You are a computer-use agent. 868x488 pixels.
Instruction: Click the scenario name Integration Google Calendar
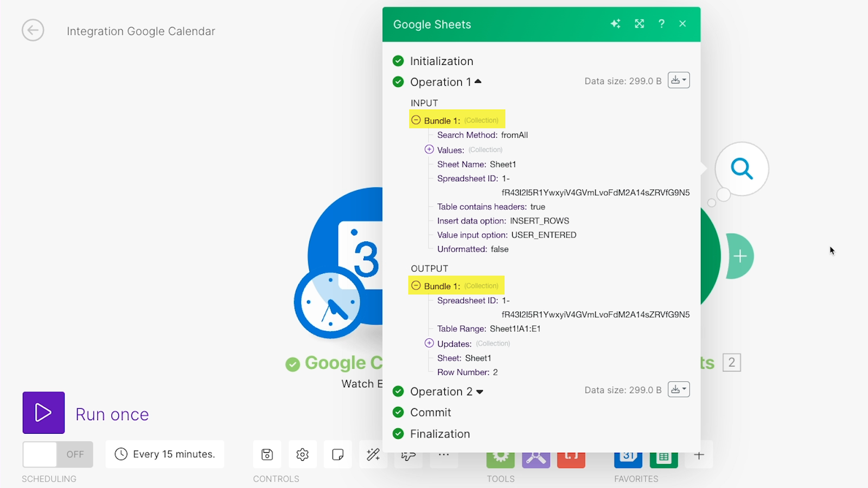141,31
